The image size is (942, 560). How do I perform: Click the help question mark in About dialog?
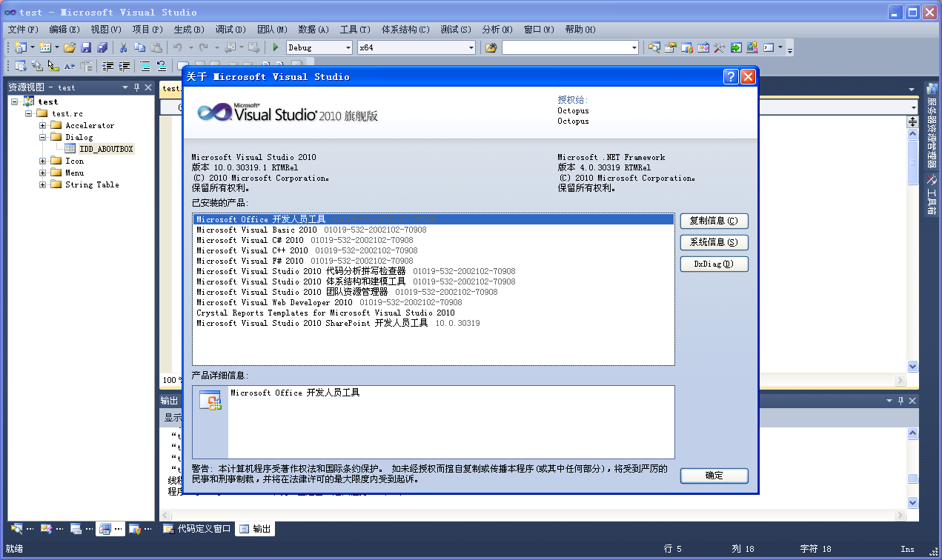(731, 76)
